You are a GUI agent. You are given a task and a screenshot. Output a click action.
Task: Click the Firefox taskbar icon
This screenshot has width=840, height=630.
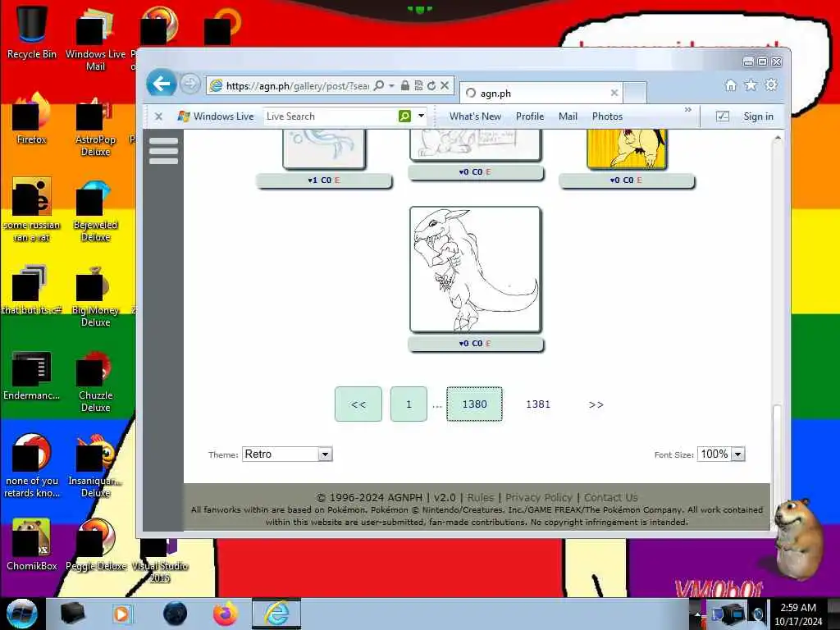coord(226,614)
